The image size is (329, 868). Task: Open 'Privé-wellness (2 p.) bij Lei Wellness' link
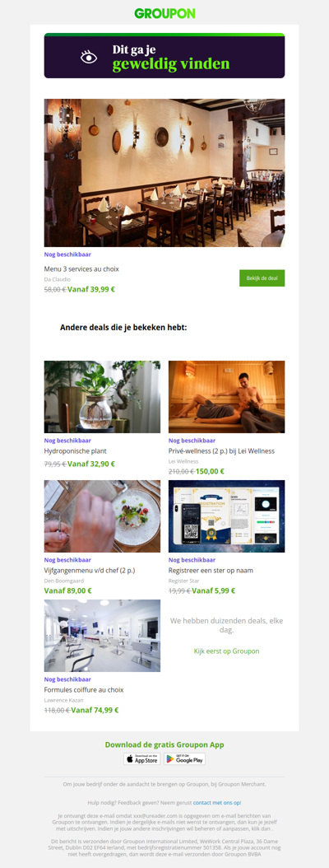click(222, 451)
